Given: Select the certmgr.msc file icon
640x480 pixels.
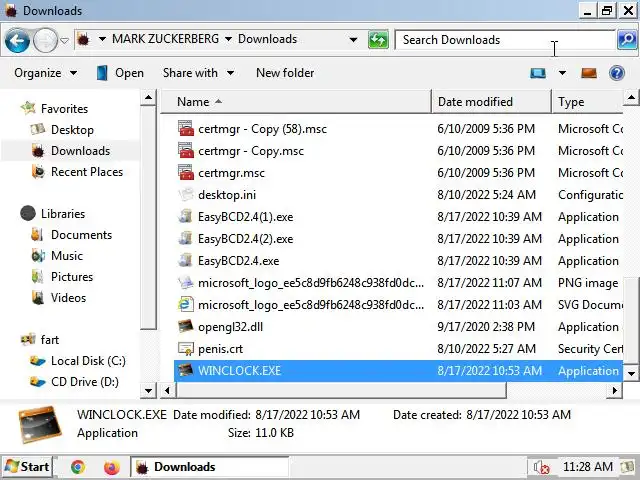Looking at the screenshot, I should (185, 173).
